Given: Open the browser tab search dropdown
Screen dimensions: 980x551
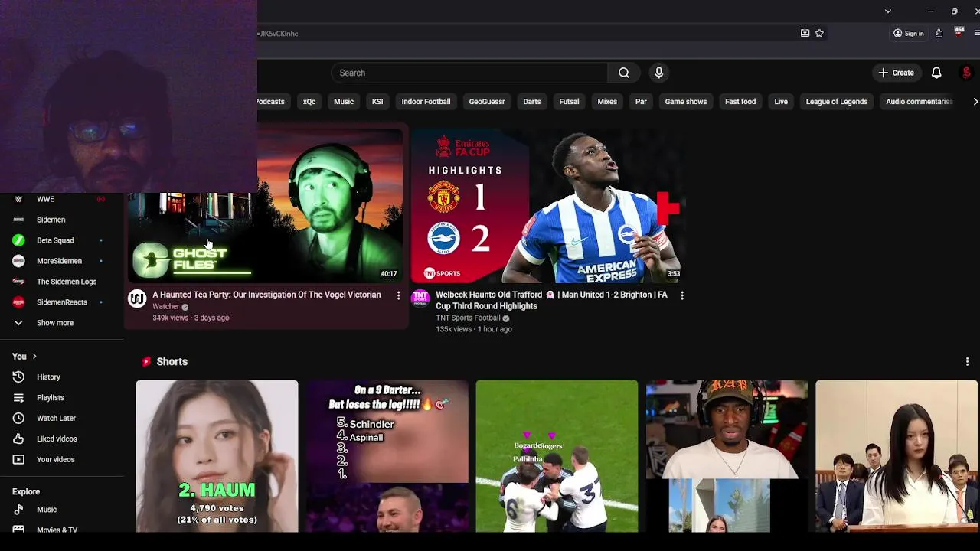Looking at the screenshot, I should (x=887, y=11).
